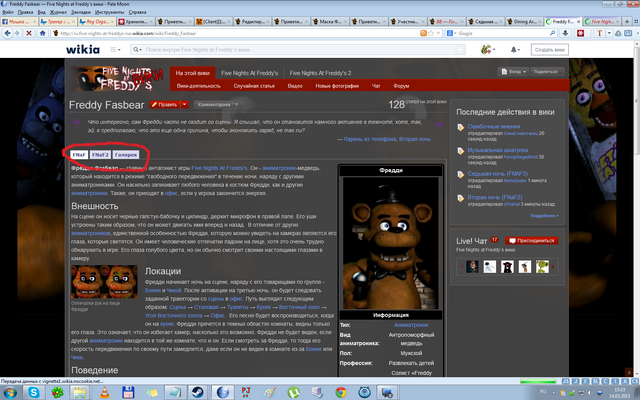Click the green page loading progress bar
Image resolution: width=640 pixels, height=400 pixels.
coord(538,381)
